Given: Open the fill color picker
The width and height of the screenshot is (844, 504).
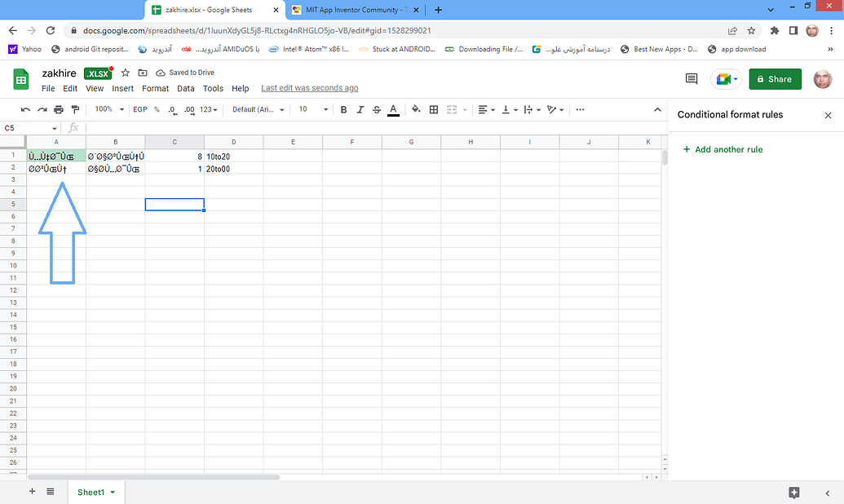Looking at the screenshot, I should [416, 109].
